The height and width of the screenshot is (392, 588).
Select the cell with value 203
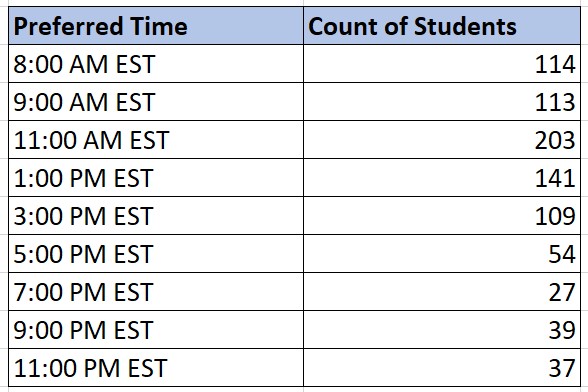tap(442, 140)
